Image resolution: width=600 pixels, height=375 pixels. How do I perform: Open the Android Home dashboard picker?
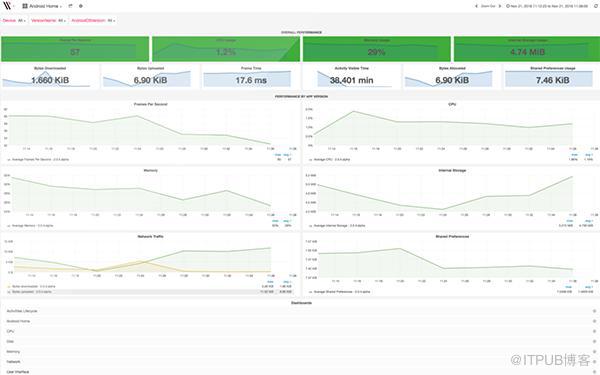pos(42,6)
